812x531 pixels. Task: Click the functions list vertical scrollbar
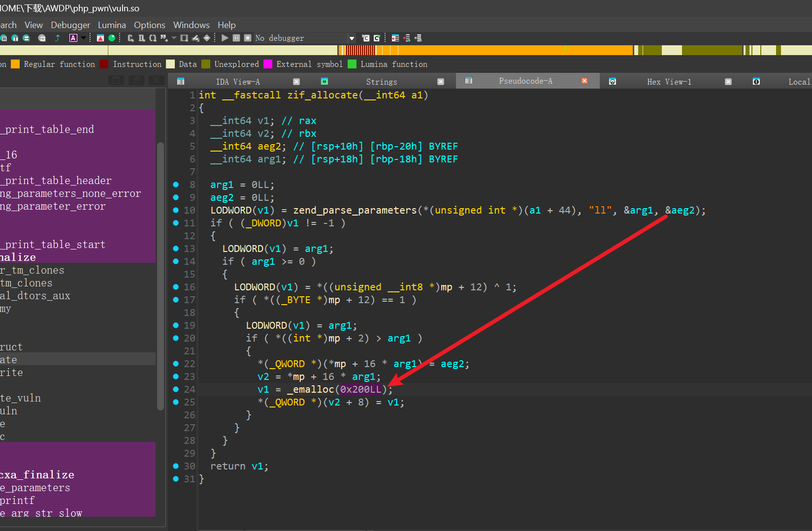coord(160,276)
